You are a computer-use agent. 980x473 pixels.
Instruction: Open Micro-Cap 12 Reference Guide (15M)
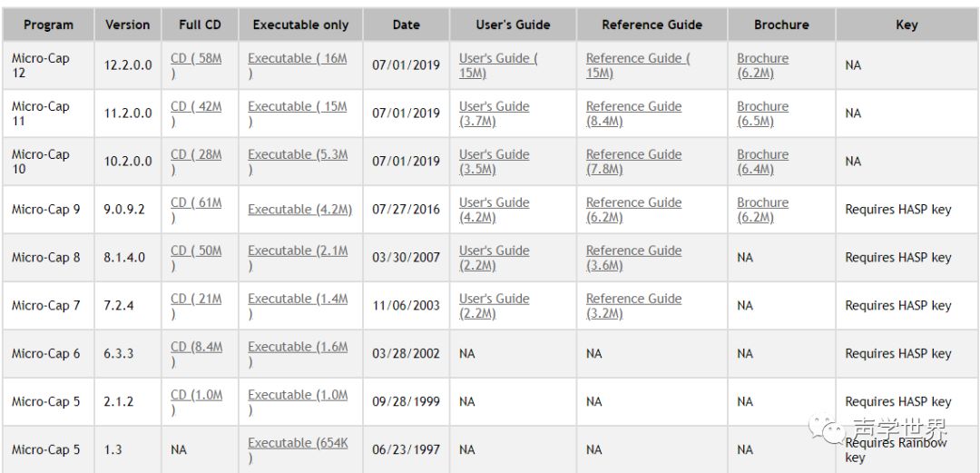(637, 59)
